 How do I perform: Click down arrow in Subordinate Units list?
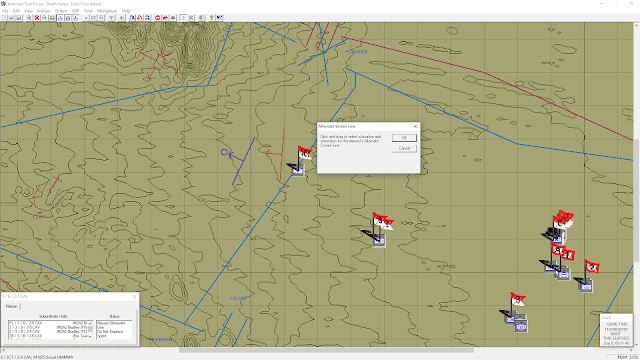pyautogui.click(x=90, y=336)
